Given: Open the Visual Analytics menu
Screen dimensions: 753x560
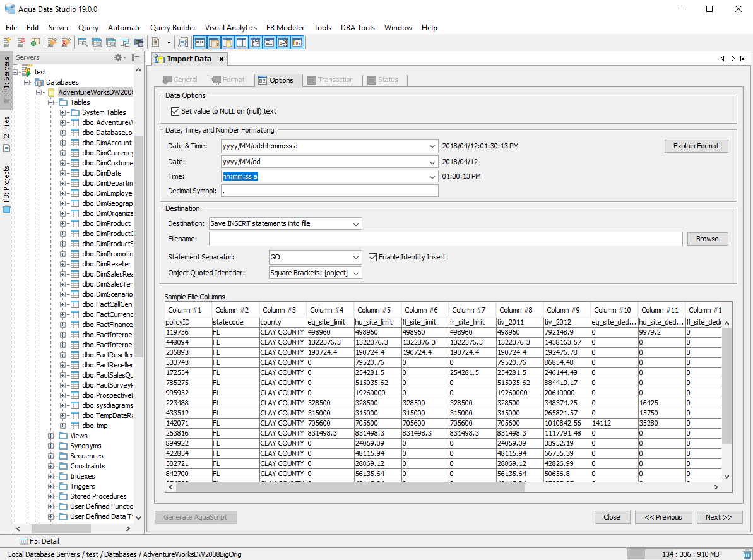Looking at the screenshot, I should coord(230,28).
